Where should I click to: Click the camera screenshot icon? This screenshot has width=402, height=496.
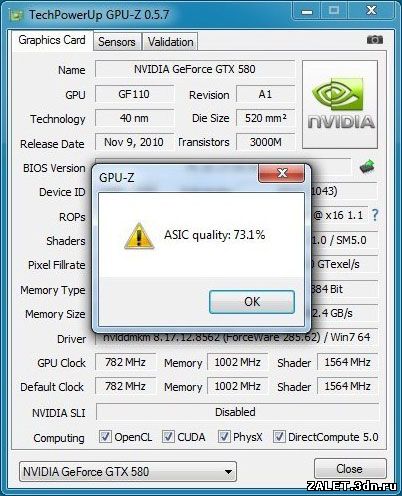[x=375, y=40]
